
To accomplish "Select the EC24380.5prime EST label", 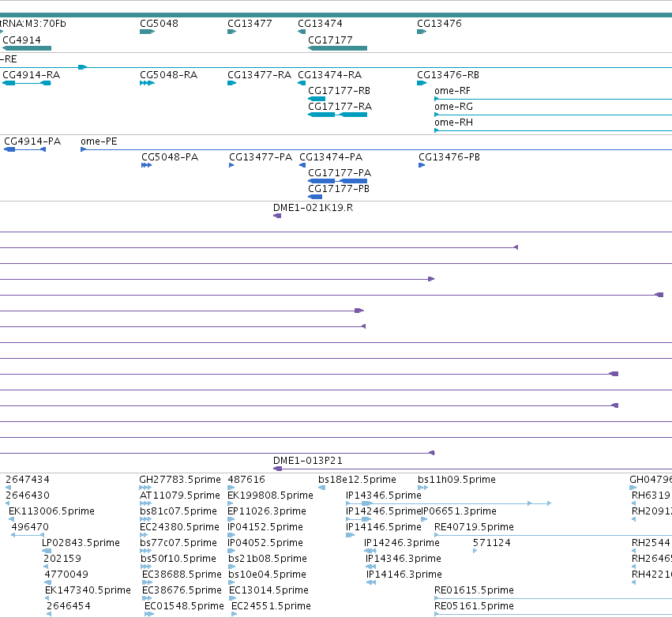I will (x=178, y=527).
